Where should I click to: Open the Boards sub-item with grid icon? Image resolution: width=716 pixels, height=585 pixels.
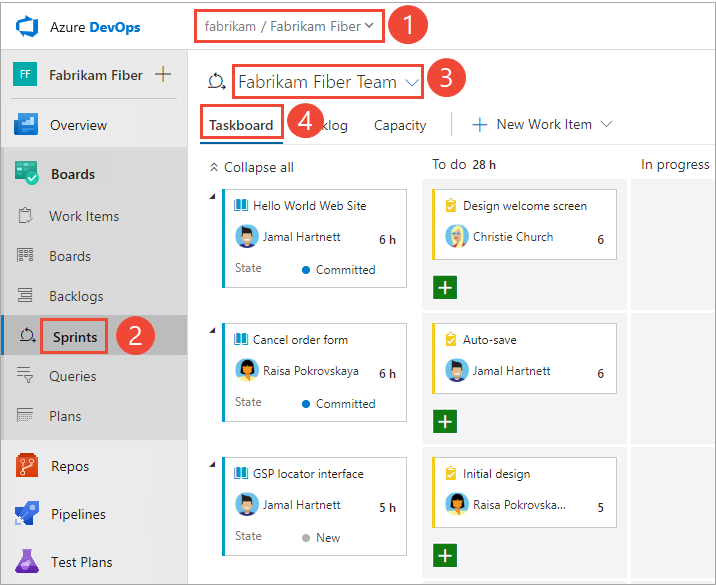click(70, 256)
